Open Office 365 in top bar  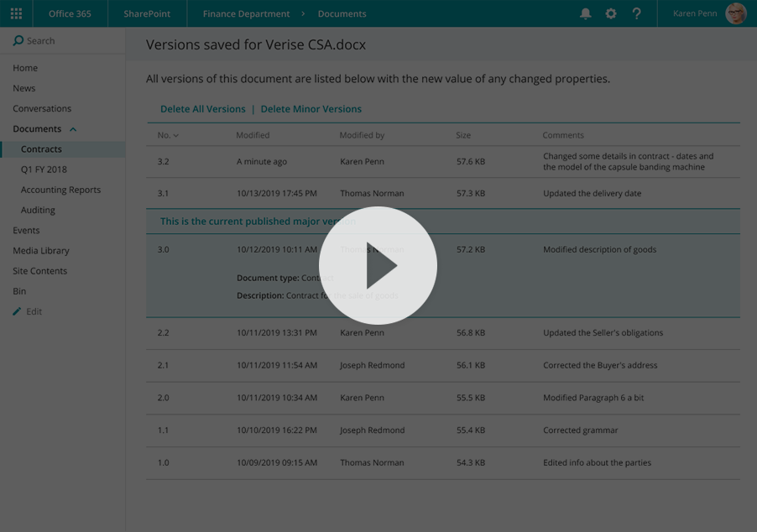[x=70, y=13]
